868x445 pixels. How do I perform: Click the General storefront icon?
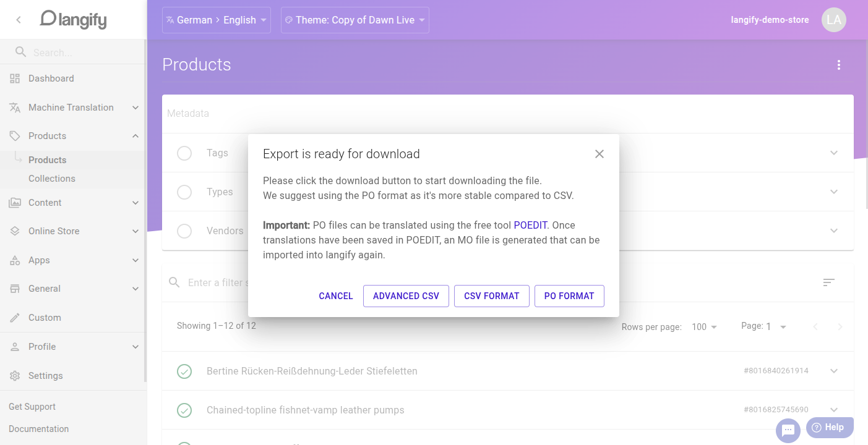(15, 289)
